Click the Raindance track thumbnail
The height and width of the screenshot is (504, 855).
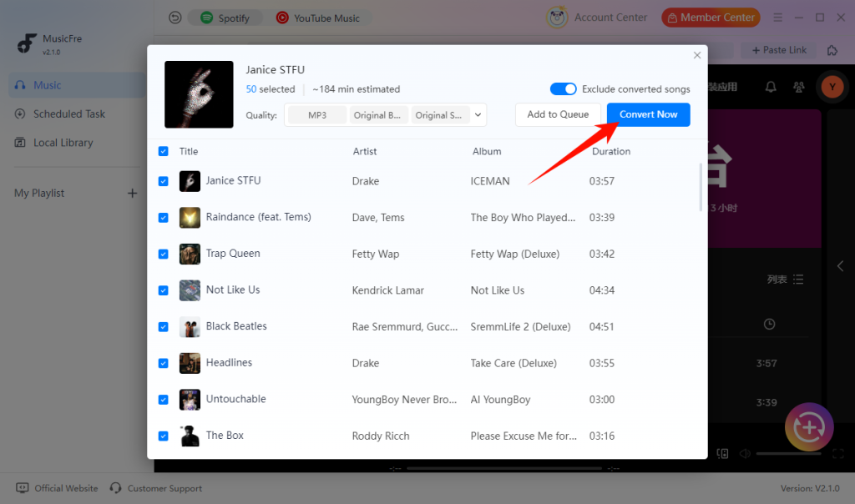click(190, 218)
